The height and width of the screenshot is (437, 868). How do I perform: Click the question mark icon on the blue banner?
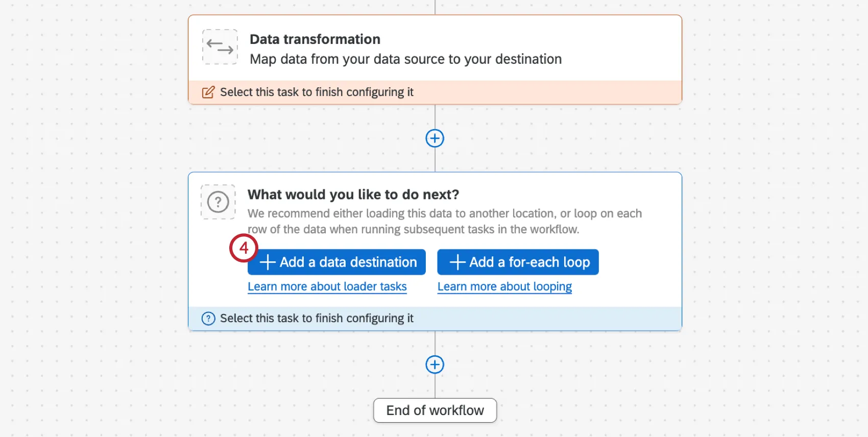click(x=208, y=318)
